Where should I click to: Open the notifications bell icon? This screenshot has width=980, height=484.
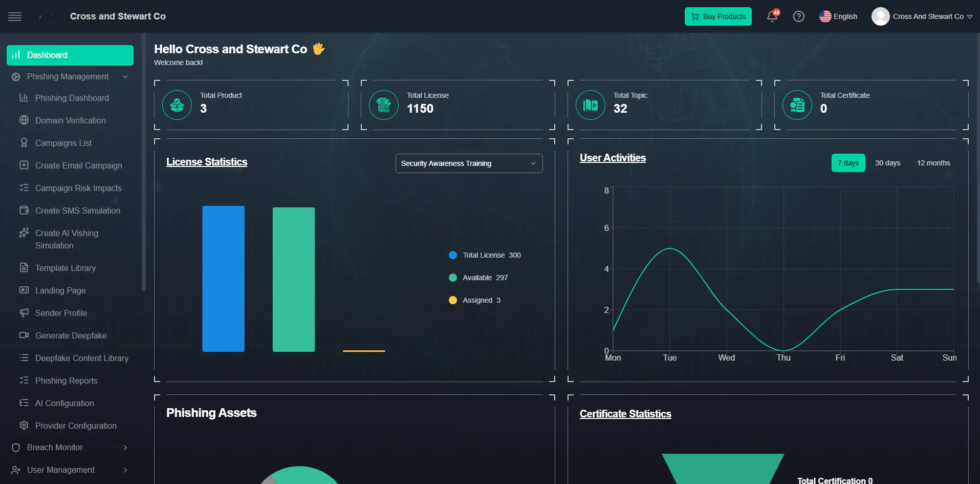click(x=772, y=16)
